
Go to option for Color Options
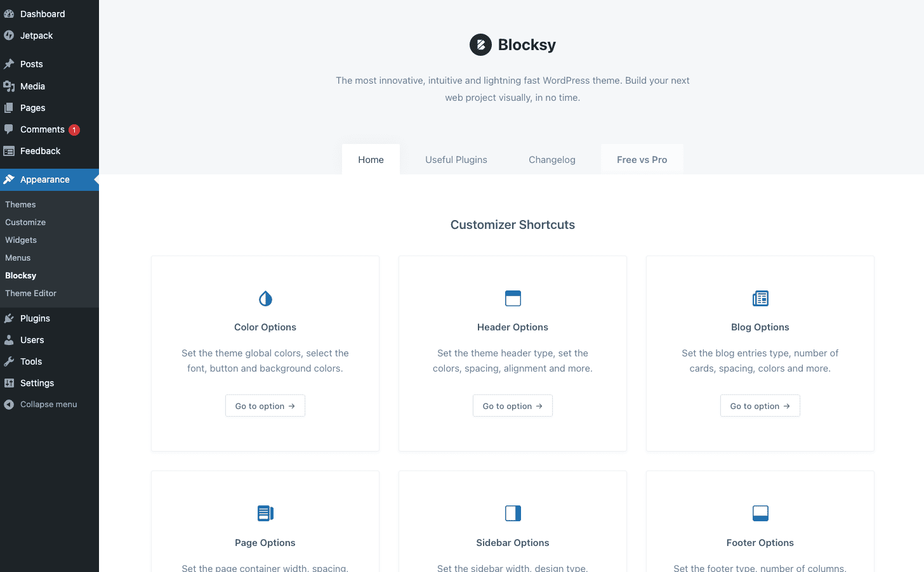(265, 406)
